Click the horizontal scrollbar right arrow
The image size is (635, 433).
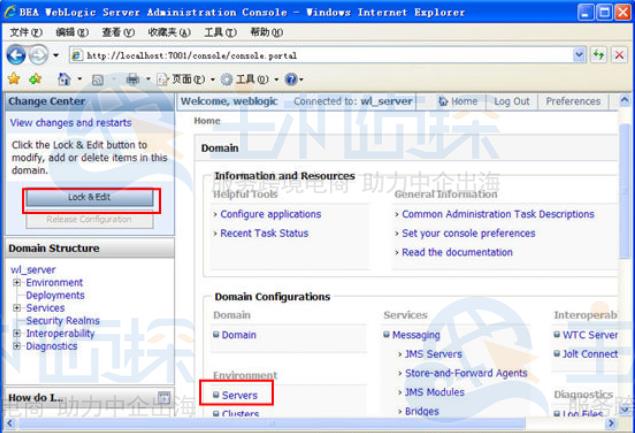[x=611, y=424]
